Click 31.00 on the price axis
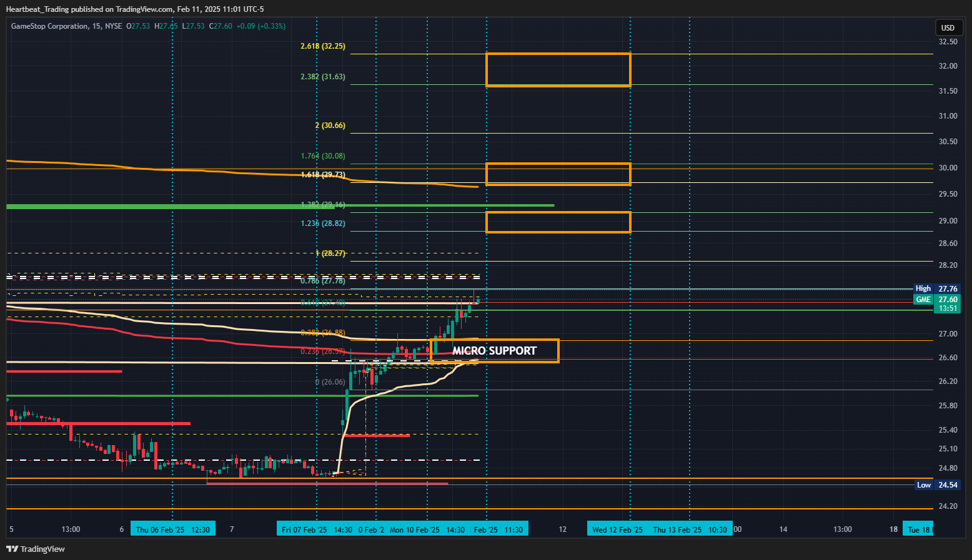972x560 pixels. (948, 116)
